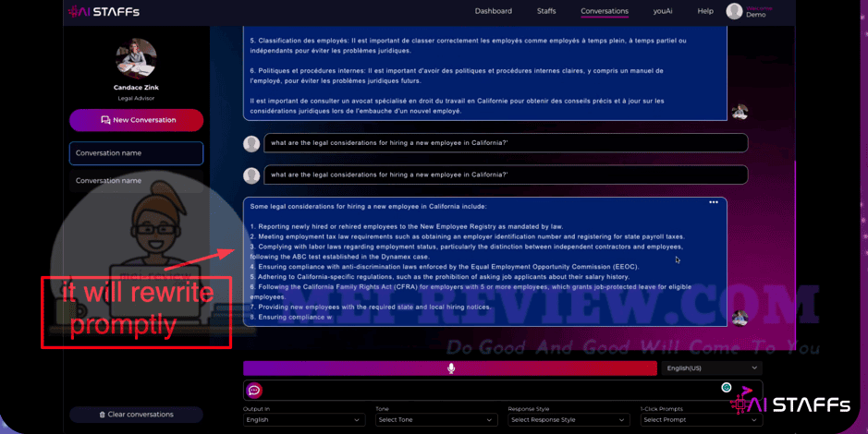The height and width of the screenshot is (434, 868).
Task: Click the user avatar on the first question
Action: click(251, 144)
